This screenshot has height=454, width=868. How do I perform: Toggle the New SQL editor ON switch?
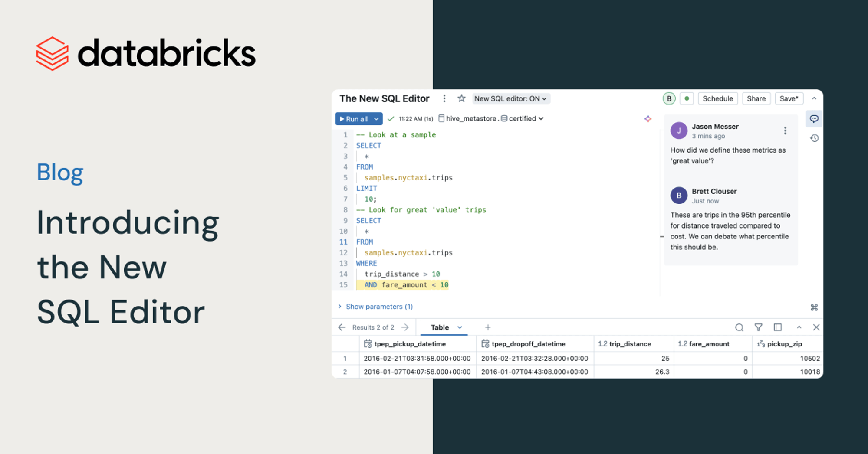[x=510, y=98]
